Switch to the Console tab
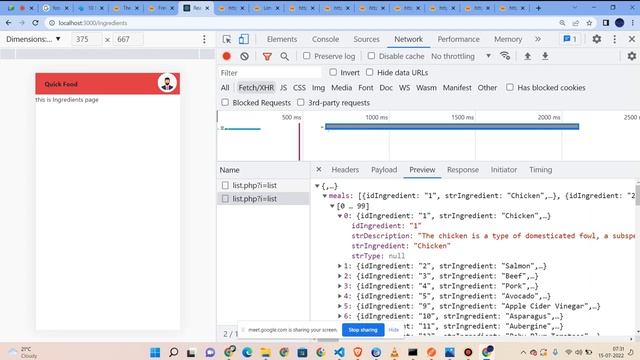Viewport: 640px width, 360px height. point(325,39)
